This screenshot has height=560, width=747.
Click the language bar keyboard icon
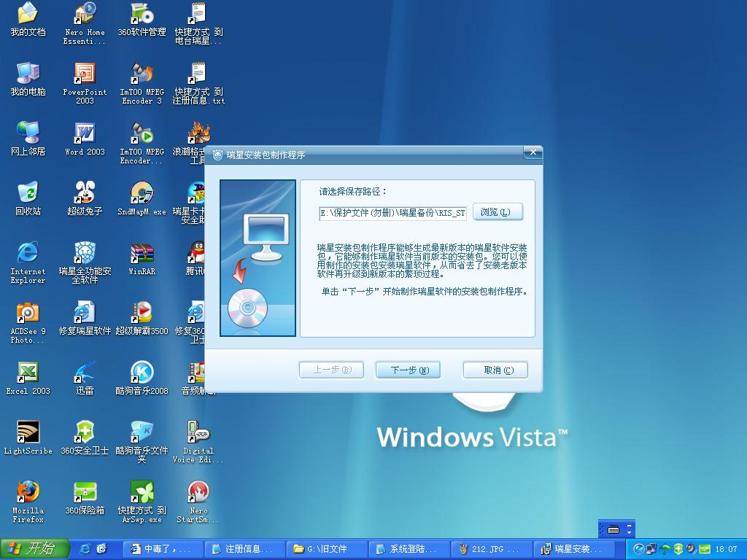coord(614,529)
